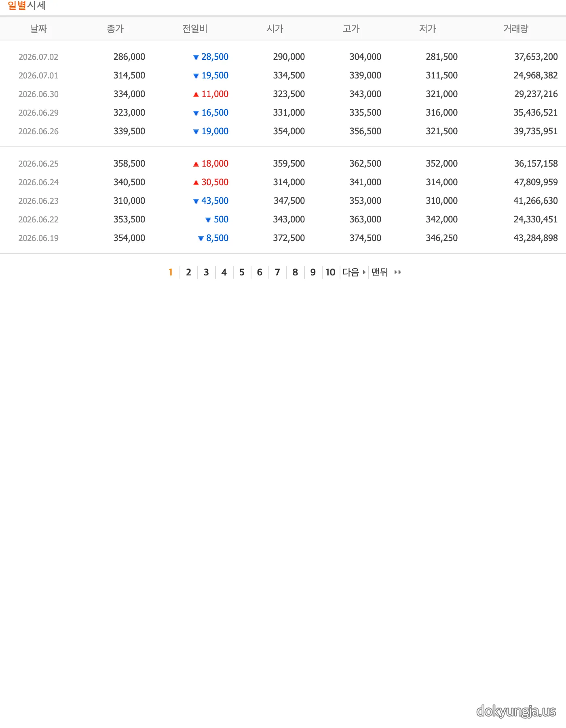This screenshot has width=566, height=728.
Task: Click low price 281,500
Action: pos(442,57)
